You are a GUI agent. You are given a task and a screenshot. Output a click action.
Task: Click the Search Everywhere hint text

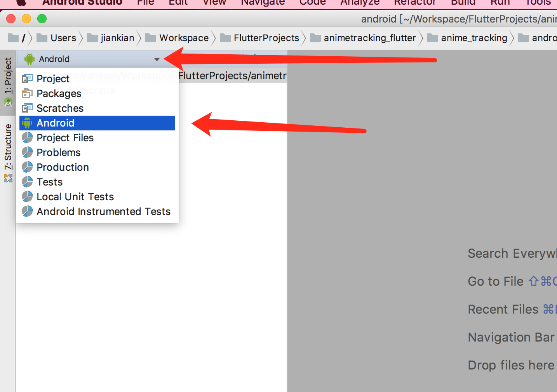tap(512, 253)
